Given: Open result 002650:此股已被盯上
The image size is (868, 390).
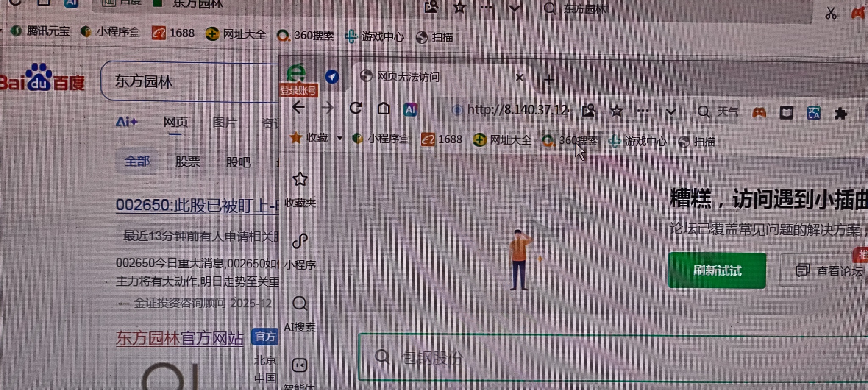Looking at the screenshot, I should [x=197, y=205].
